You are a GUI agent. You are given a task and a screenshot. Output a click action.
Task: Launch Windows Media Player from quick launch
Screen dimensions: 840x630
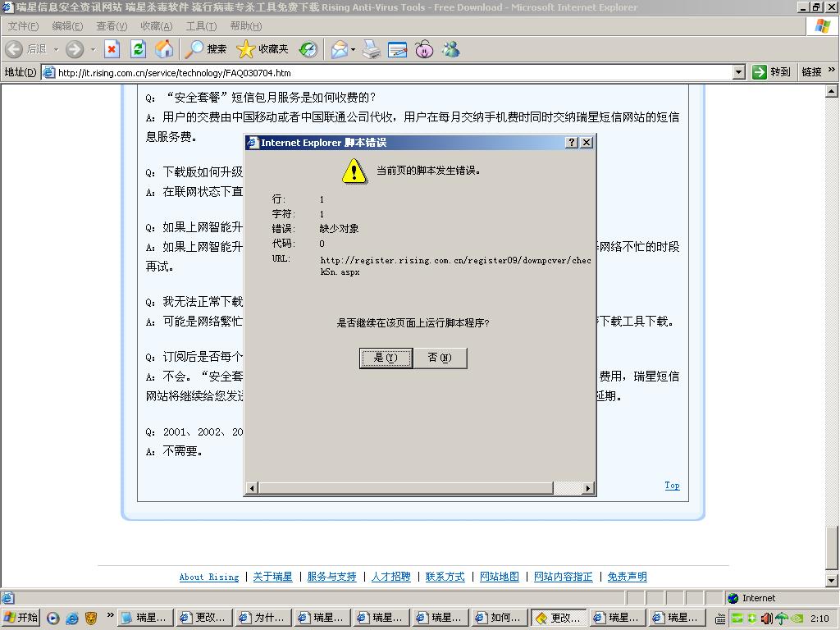tap(53, 619)
